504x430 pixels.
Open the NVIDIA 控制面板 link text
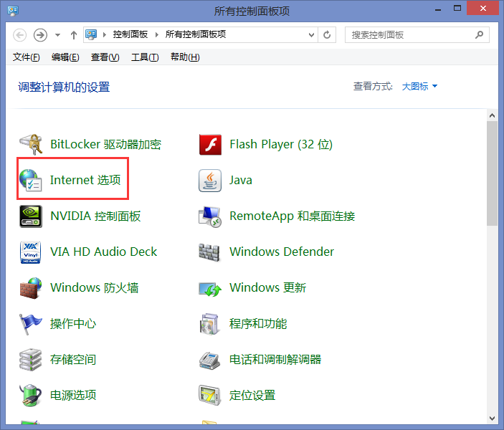point(95,216)
